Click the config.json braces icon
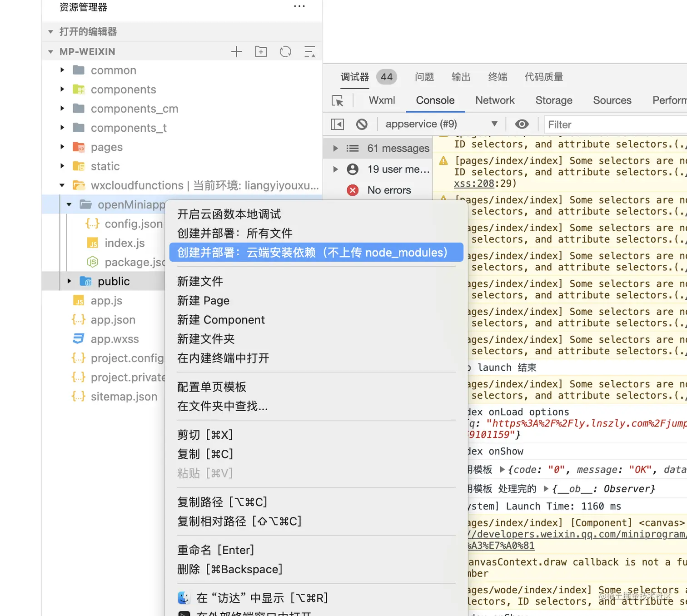This screenshot has height=616, width=687. click(x=93, y=224)
